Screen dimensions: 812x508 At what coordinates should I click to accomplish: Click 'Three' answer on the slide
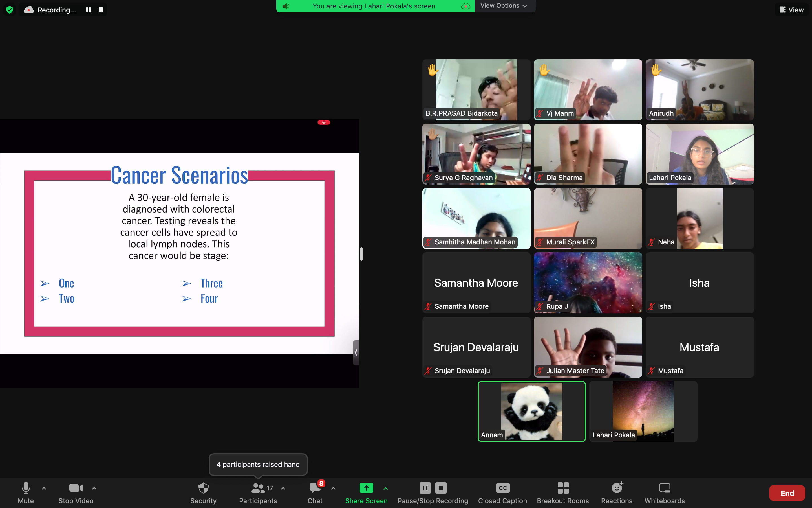click(211, 283)
